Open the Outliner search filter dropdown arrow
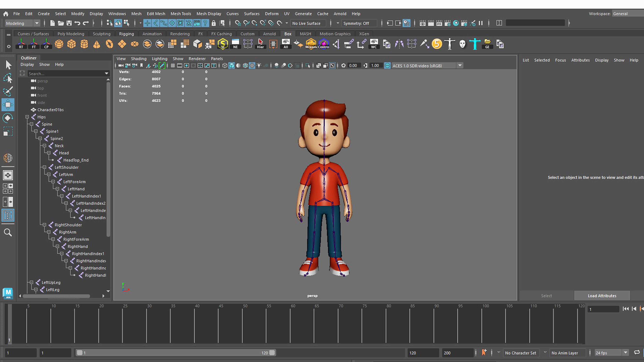 106,73
